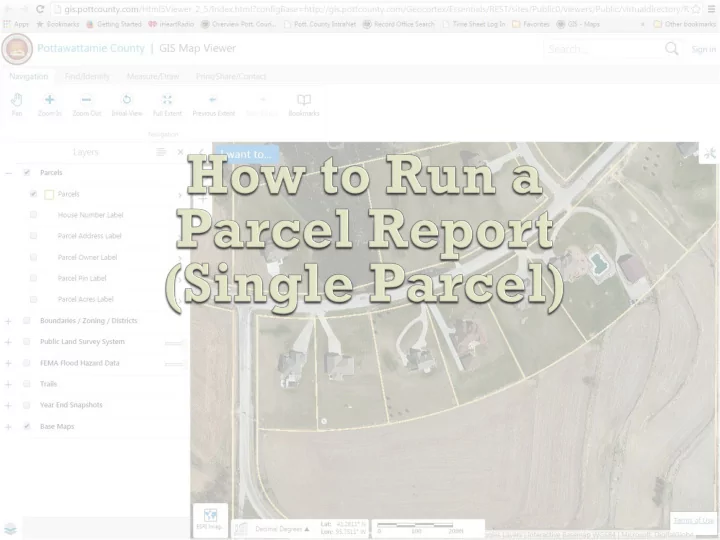Switch to the Measure/Draw tab
This screenshot has width=720, height=540.
(153, 76)
